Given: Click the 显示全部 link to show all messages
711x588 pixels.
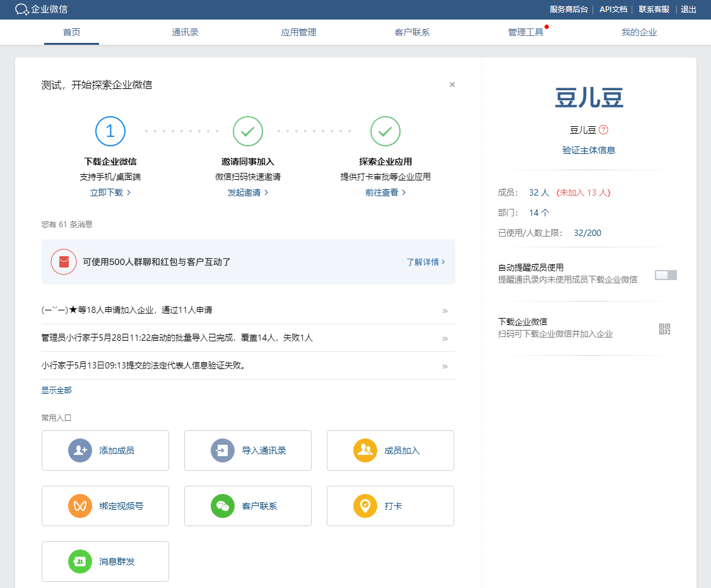Looking at the screenshot, I should pyautogui.click(x=57, y=391).
